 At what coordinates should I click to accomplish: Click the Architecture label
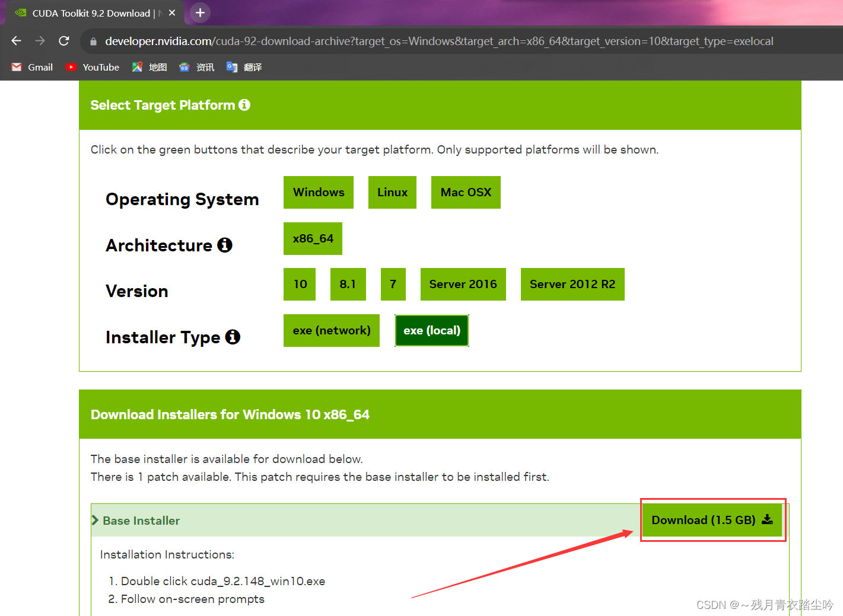coord(159,245)
